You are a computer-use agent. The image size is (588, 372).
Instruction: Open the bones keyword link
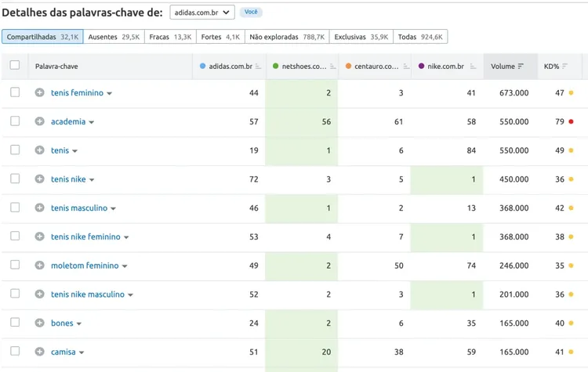[x=62, y=323]
